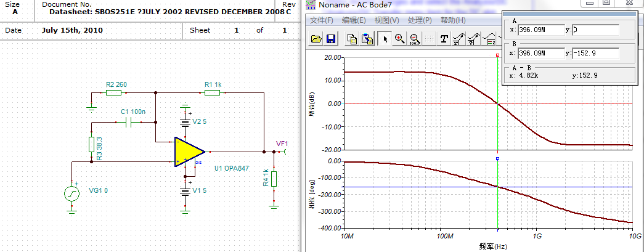Click cursor B x field showing 396.09M

coord(541,53)
